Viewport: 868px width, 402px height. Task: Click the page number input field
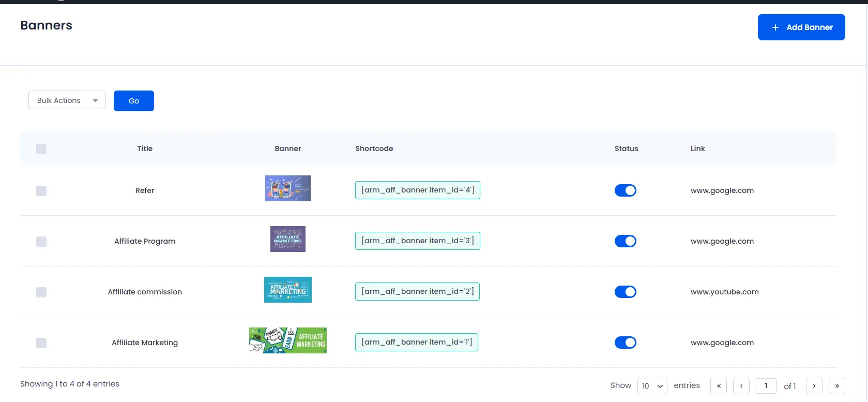pyautogui.click(x=766, y=386)
